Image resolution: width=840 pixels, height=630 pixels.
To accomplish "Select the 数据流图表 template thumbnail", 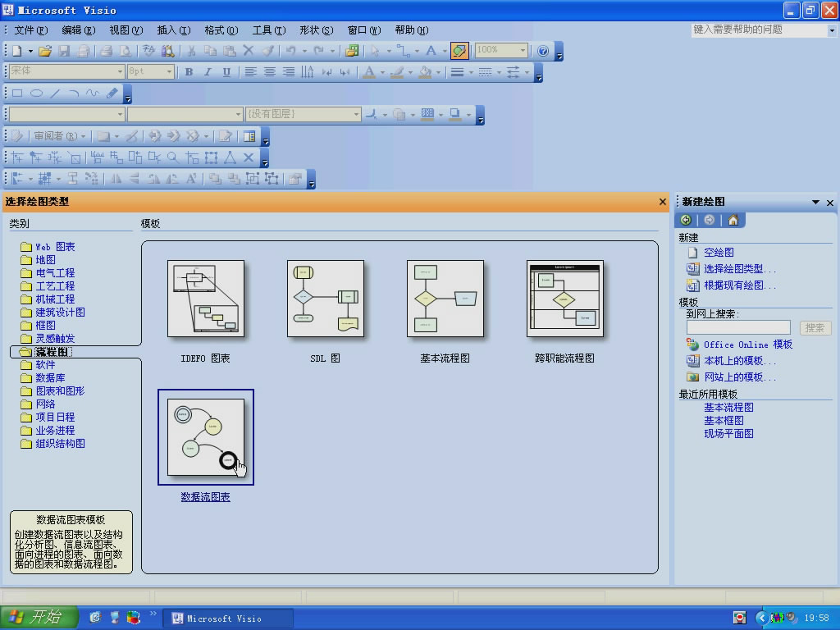I will (206, 437).
